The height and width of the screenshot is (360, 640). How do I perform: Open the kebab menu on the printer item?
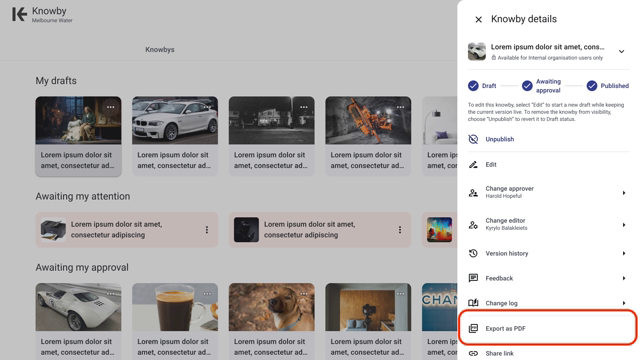(207, 230)
